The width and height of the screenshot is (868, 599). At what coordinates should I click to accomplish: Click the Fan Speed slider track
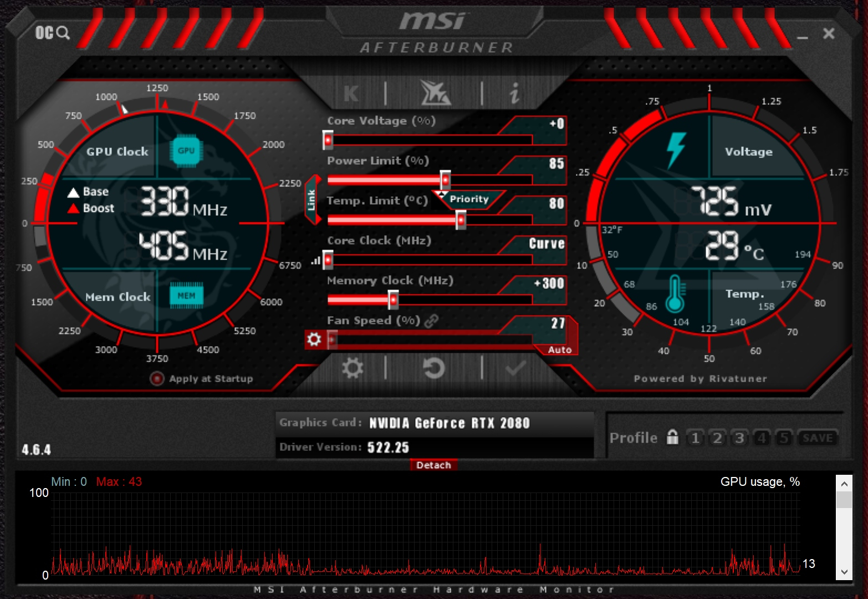tap(430, 339)
